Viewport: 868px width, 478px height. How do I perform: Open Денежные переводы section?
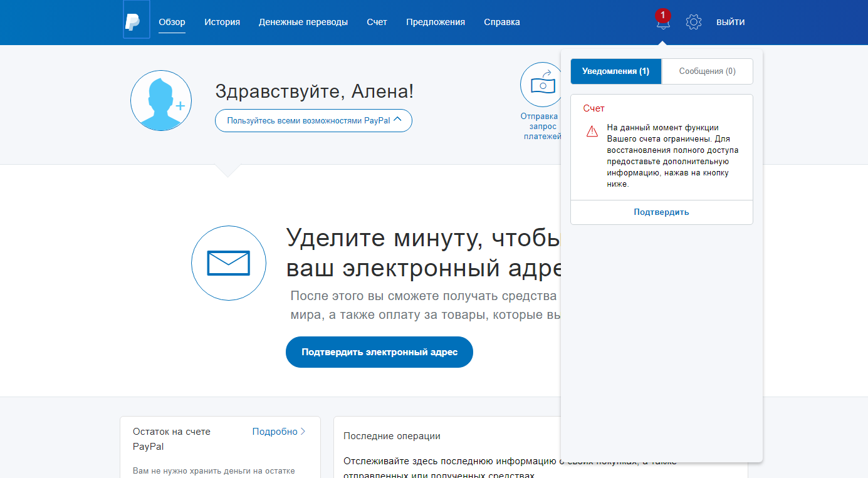[303, 21]
